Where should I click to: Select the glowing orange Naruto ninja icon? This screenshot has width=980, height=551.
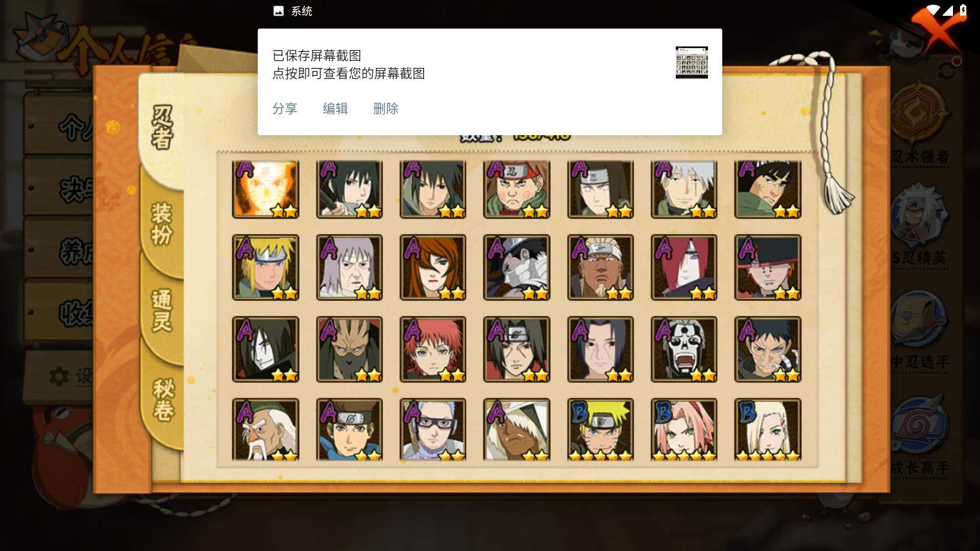(x=265, y=189)
